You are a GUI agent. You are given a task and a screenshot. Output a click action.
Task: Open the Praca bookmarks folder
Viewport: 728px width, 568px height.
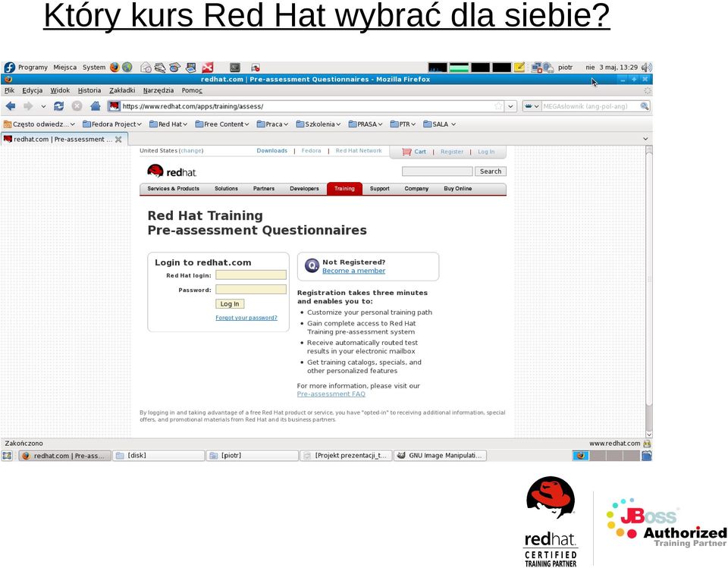pos(272,124)
